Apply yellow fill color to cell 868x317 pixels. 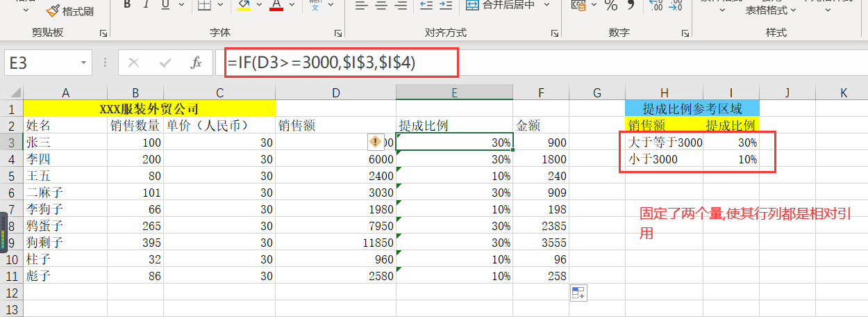tap(244, 6)
